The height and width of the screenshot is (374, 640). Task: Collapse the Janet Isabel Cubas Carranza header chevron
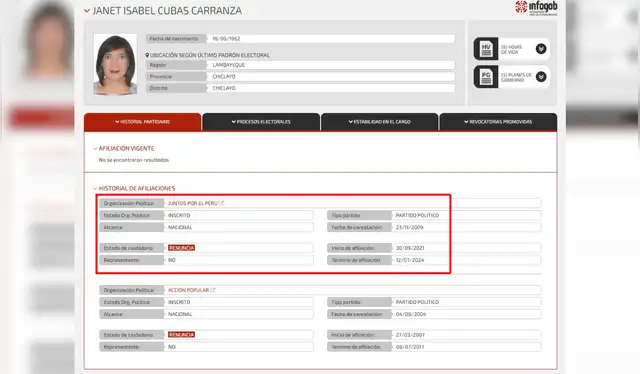(x=87, y=11)
